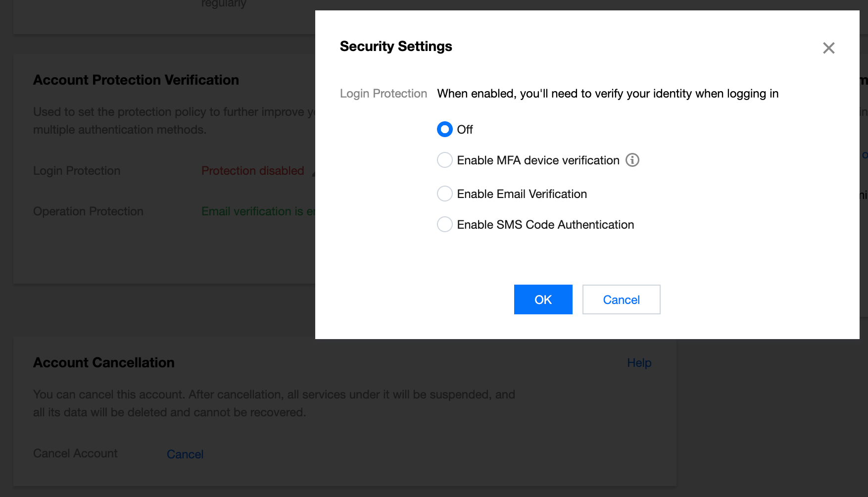This screenshot has height=497, width=868.
Task: Click the Cancel link beside Cancel Account
Action: point(185,454)
